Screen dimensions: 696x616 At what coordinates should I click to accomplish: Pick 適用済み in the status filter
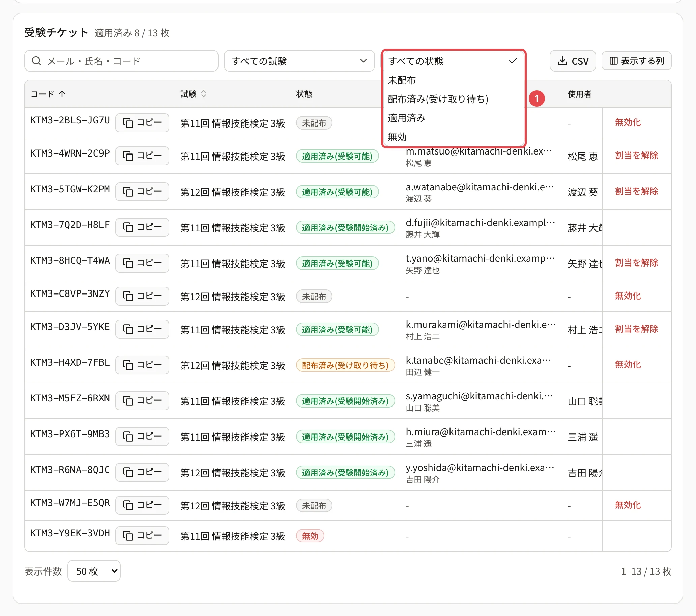point(453,118)
